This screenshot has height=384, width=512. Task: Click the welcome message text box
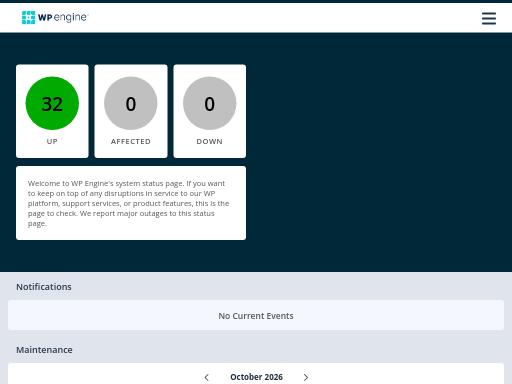point(131,203)
